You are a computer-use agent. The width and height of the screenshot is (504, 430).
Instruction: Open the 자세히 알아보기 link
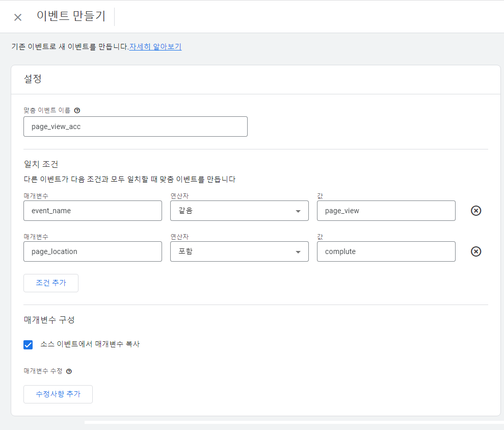click(155, 47)
